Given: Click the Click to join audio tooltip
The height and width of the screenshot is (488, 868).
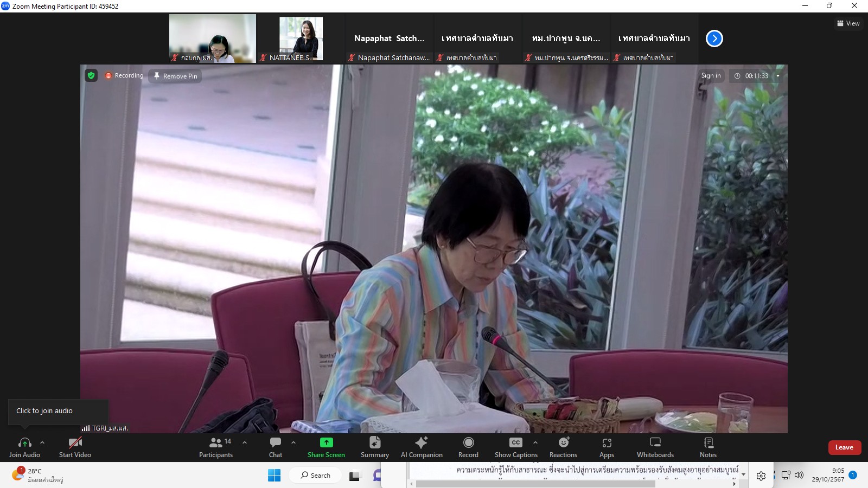Looking at the screenshot, I should point(58,411).
